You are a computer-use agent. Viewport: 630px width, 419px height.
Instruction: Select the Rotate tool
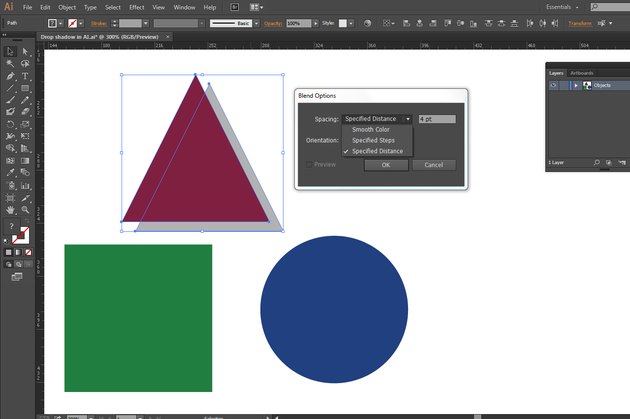coord(10,125)
